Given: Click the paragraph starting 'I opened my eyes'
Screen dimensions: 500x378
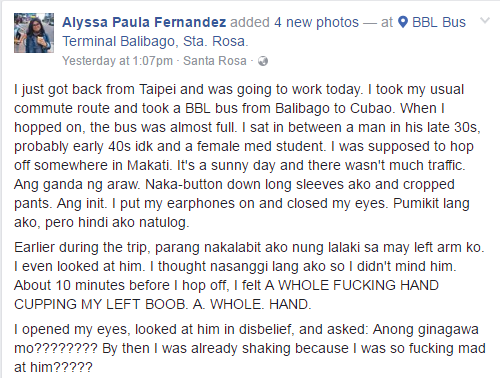Looking at the screenshot, I should tap(250, 348).
